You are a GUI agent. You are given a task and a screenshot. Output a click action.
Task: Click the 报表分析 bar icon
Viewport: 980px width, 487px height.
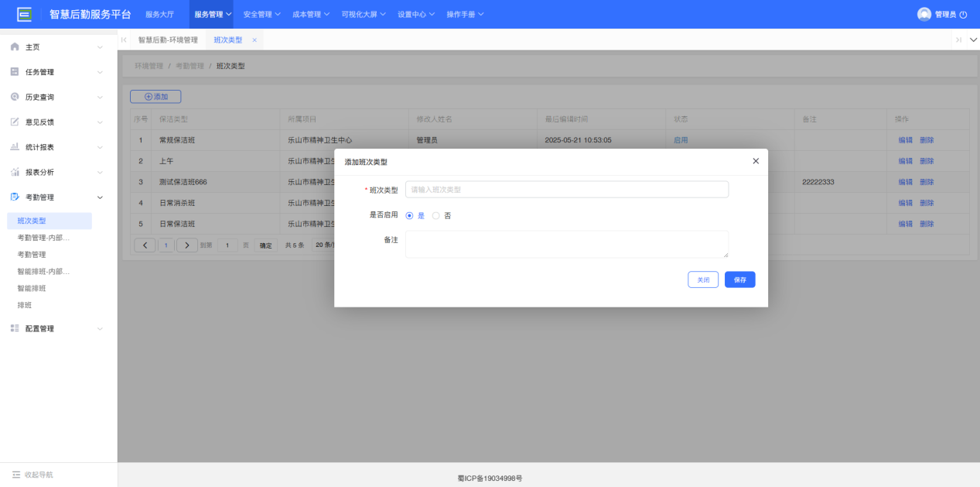[15, 172]
